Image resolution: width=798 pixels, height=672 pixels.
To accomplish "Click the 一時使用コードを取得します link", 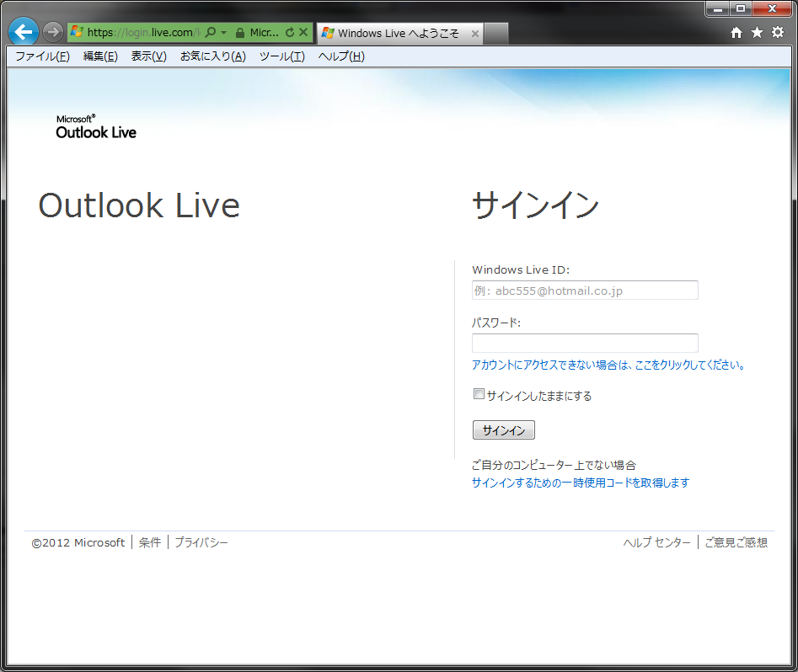I will 581,483.
